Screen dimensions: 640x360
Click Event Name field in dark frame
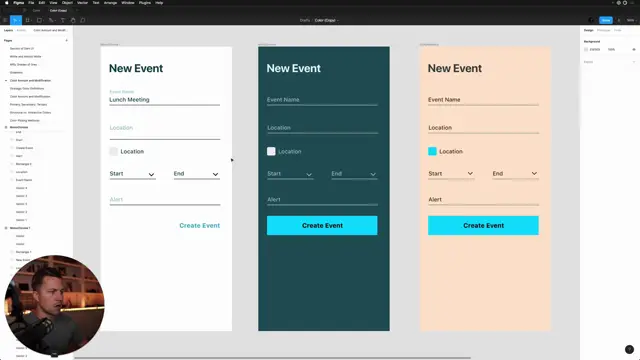(322, 100)
